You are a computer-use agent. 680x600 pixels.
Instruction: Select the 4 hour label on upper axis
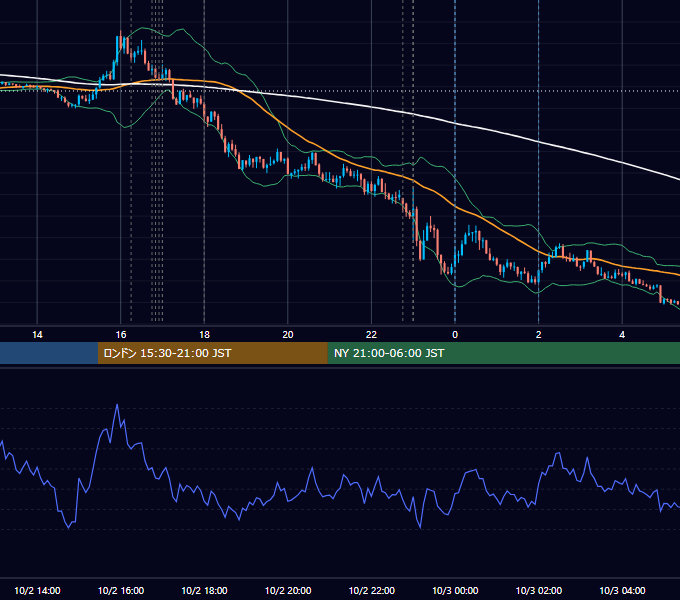(622, 335)
